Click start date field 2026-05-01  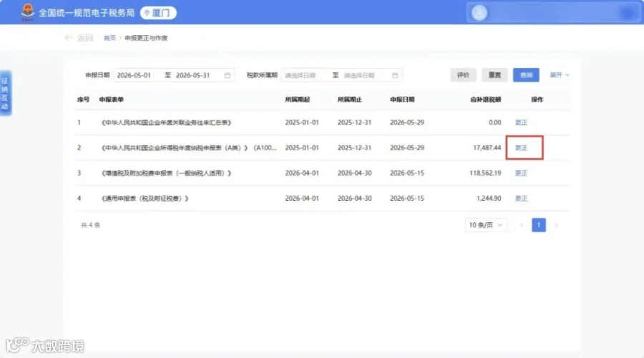click(134, 76)
